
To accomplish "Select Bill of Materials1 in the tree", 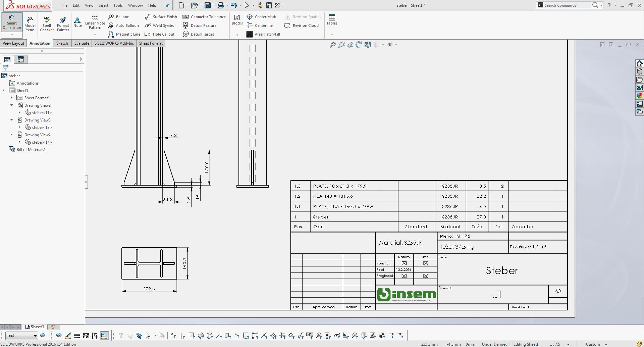I will 31,150.
